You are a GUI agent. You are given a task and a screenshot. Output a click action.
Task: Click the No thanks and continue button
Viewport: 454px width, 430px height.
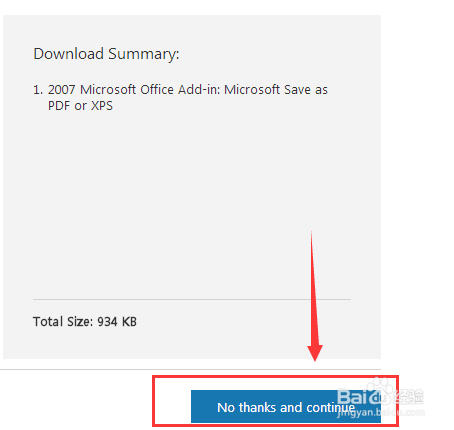click(286, 406)
